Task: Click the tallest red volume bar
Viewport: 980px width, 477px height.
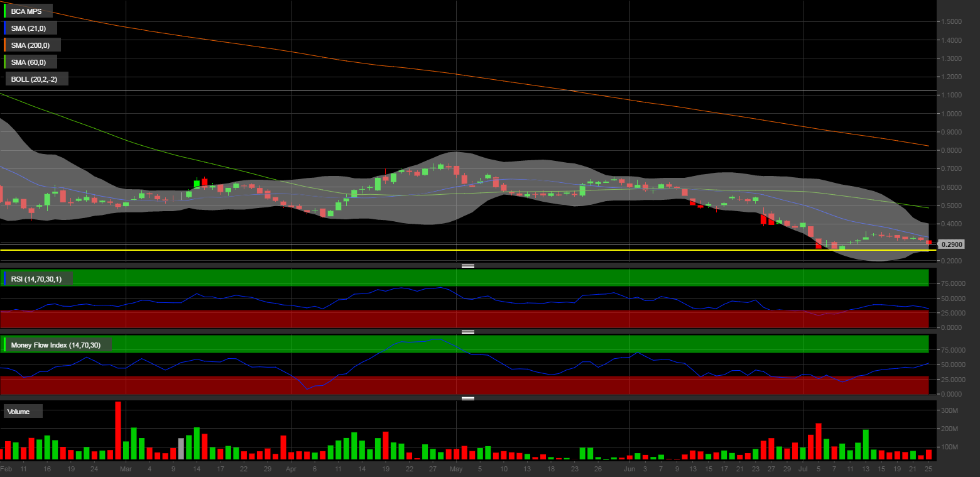Action: [x=118, y=430]
